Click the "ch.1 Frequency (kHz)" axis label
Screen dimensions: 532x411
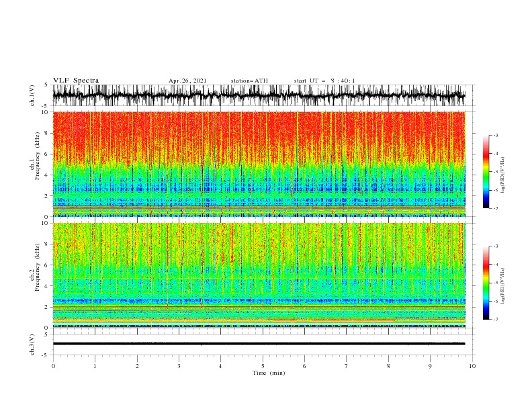pos(35,155)
